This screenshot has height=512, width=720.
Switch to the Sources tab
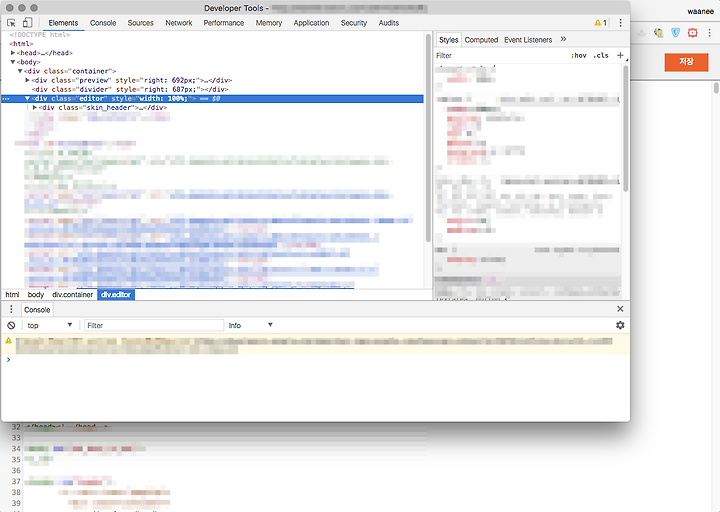point(141,23)
